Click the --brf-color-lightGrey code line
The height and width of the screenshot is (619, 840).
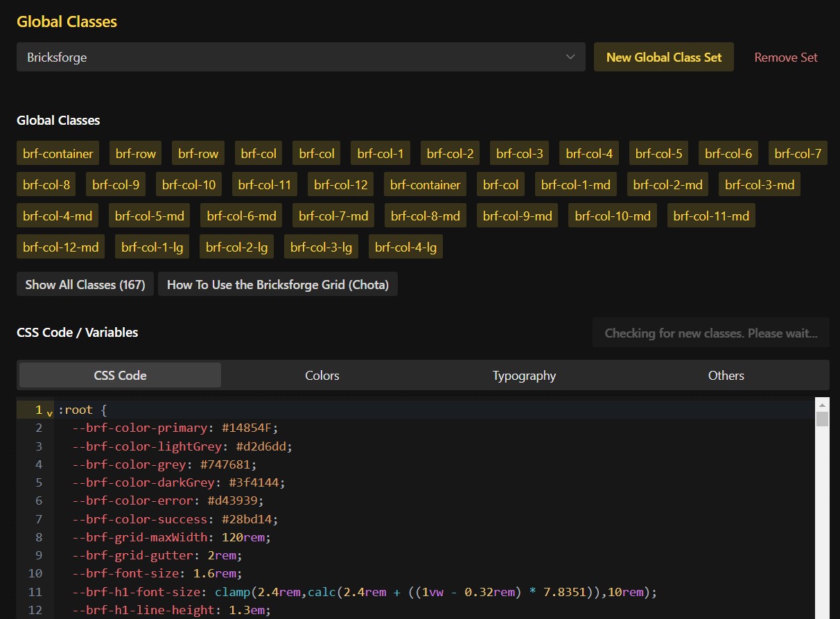click(182, 446)
